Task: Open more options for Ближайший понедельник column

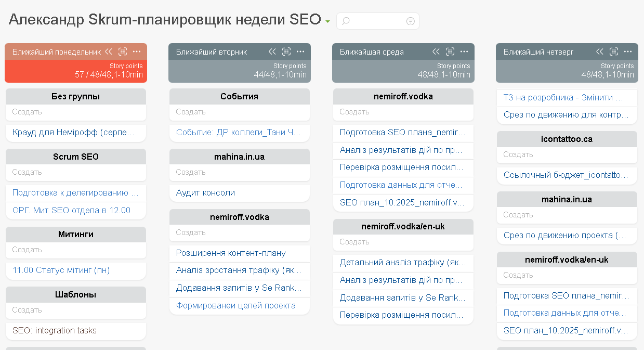Action: point(137,51)
